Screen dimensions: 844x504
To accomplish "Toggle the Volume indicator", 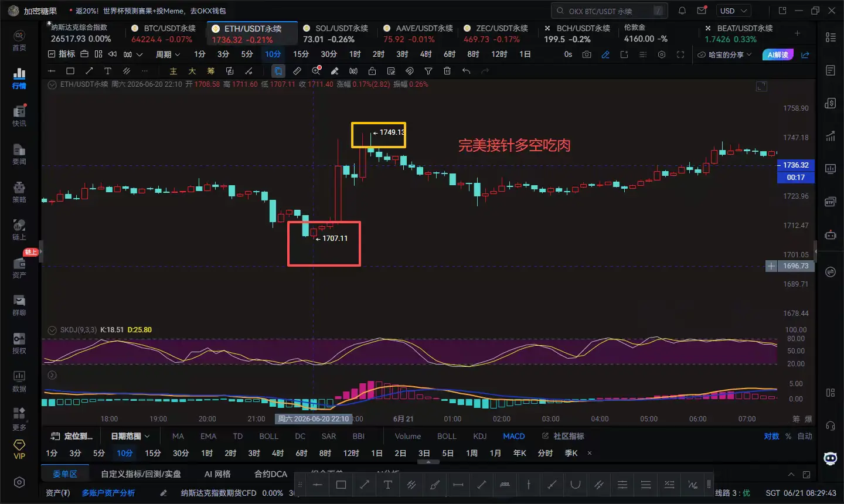I will 408,436.
